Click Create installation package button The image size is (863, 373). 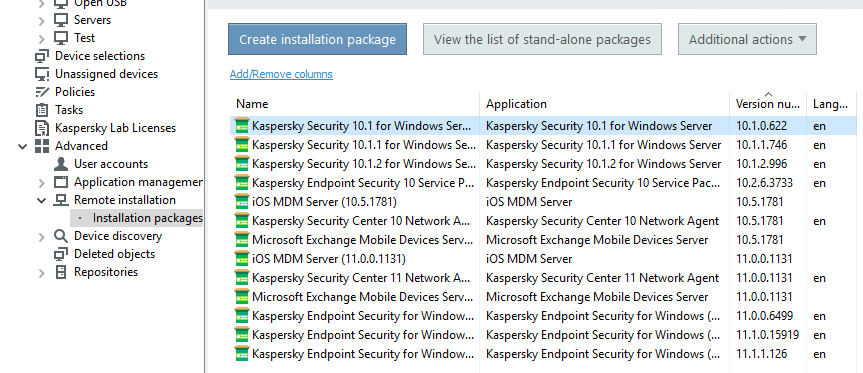318,39
